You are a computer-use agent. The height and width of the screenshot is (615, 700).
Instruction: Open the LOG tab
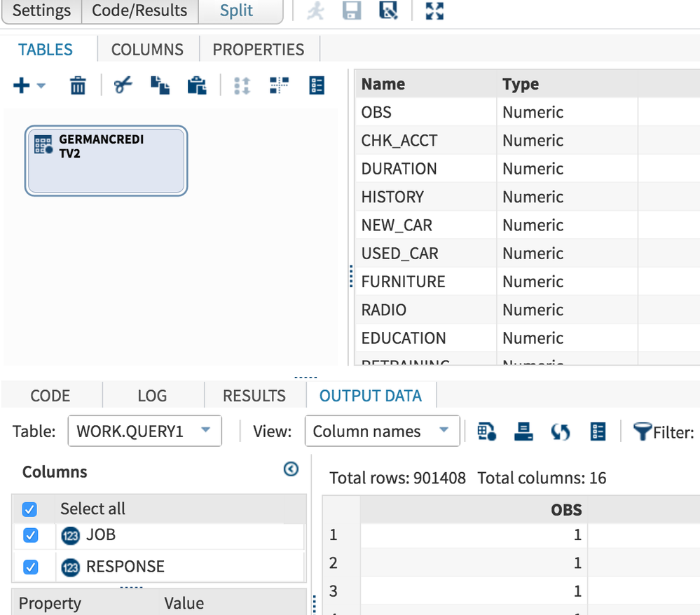(x=152, y=396)
